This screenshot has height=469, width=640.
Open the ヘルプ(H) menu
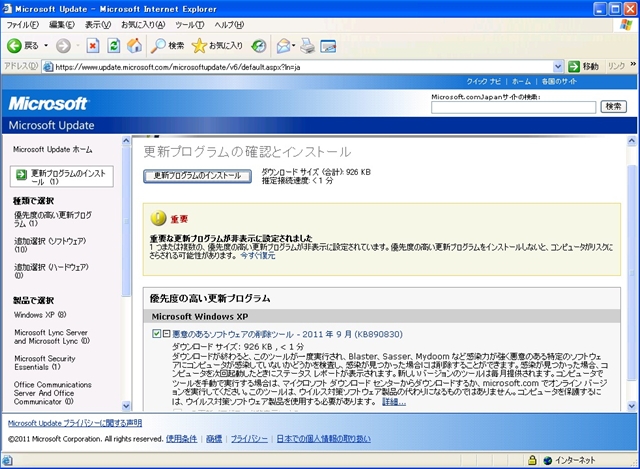(x=229, y=25)
